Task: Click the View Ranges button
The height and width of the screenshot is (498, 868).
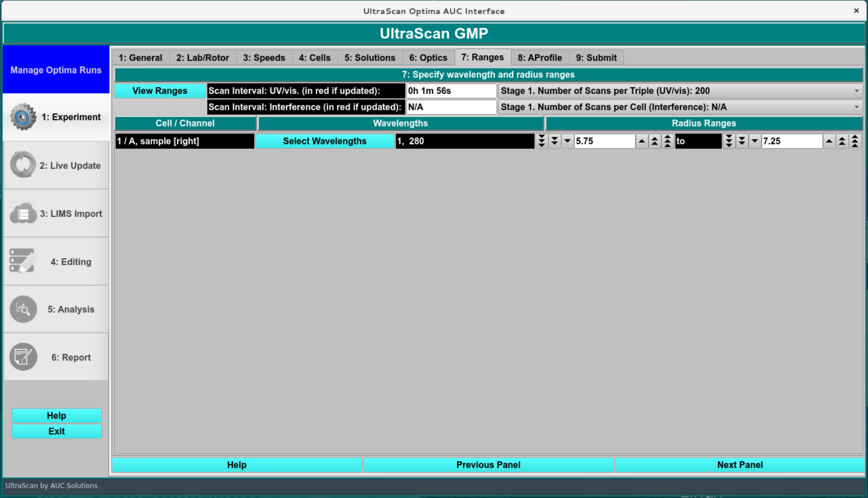Action: pyautogui.click(x=160, y=91)
